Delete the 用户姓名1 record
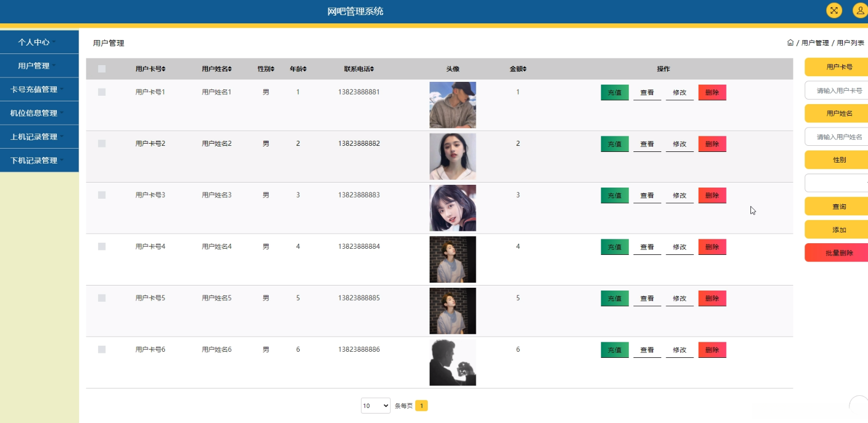 712,92
